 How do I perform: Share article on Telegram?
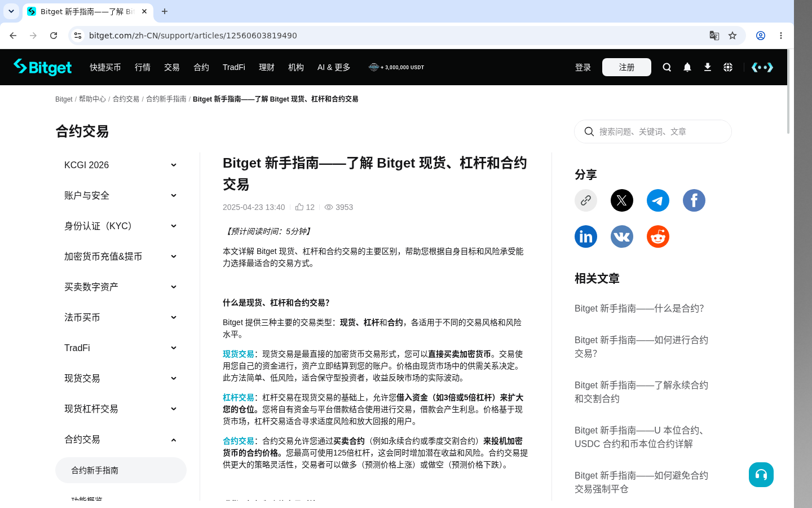tap(658, 200)
